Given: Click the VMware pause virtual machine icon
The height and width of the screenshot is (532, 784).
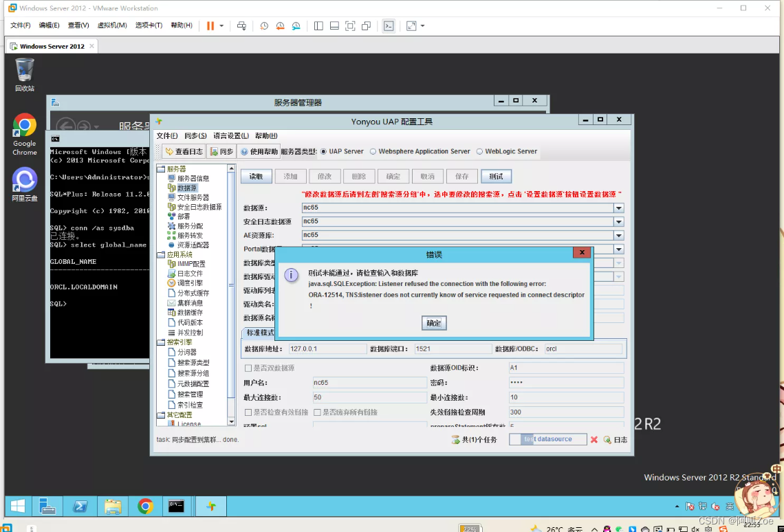Looking at the screenshot, I should point(210,26).
